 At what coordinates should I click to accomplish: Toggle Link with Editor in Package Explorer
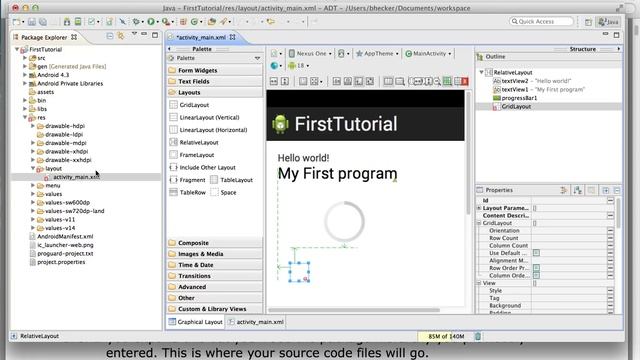coord(120,36)
